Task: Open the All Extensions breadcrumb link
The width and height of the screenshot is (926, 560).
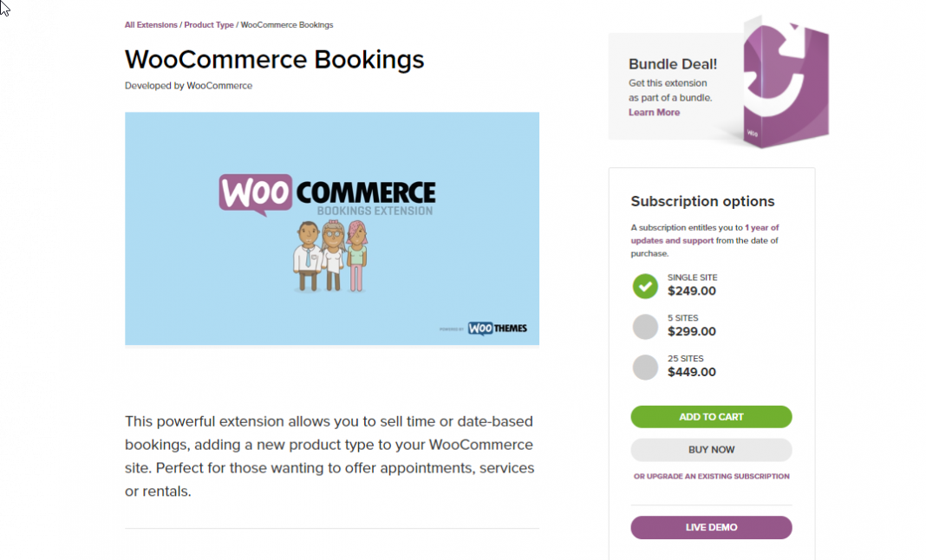Action: 151,24
